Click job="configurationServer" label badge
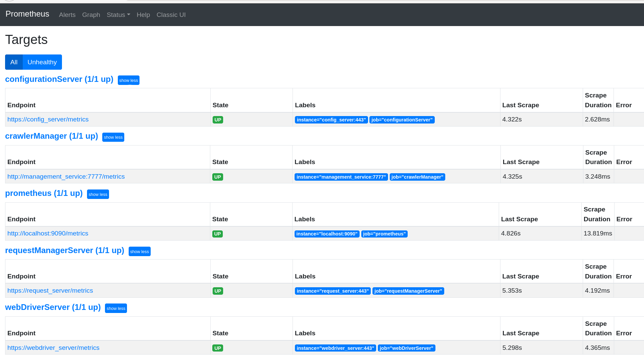 pos(402,120)
